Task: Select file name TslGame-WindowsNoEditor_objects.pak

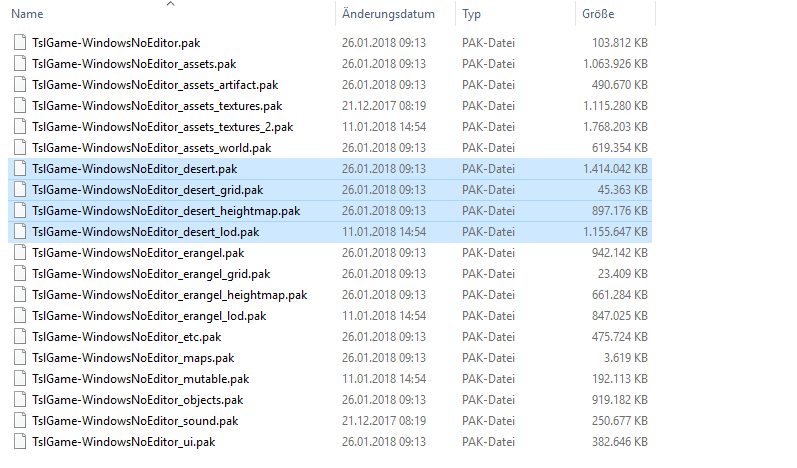Action: pyautogui.click(x=138, y=400)
